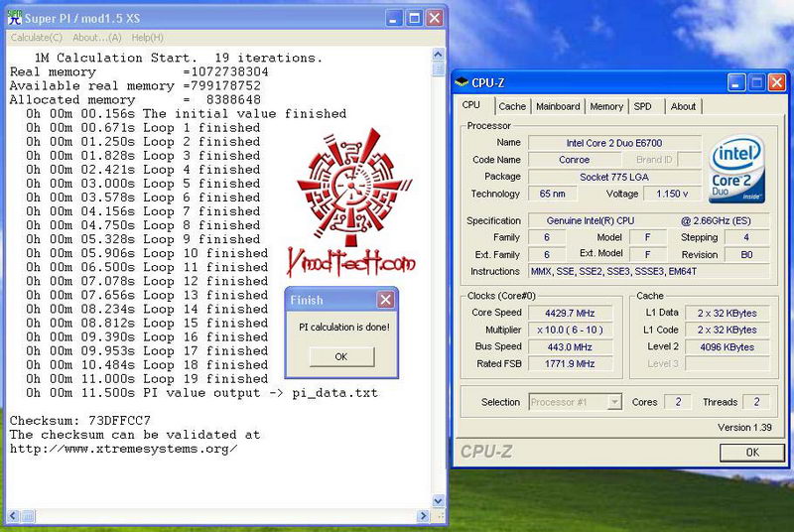Click the Super PI scroll down arrow
This screenshot has width=794, height=532.
[x=438, y=500]
